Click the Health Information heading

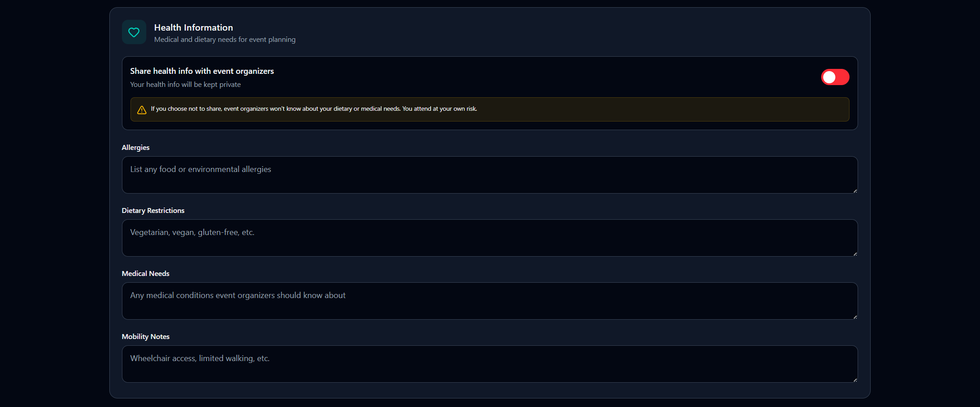[x=193, y=27]
